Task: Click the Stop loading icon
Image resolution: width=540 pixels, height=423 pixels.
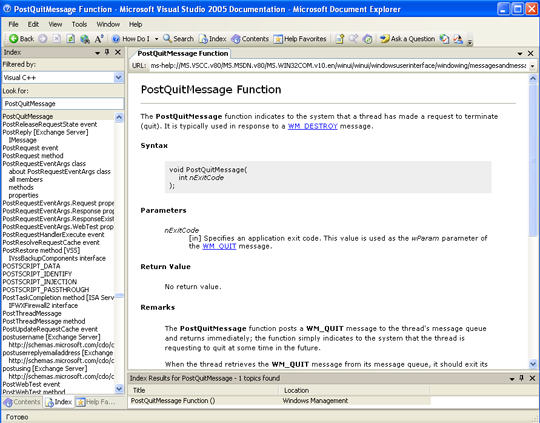Action: pyautogui.click(x=57, y=39)
